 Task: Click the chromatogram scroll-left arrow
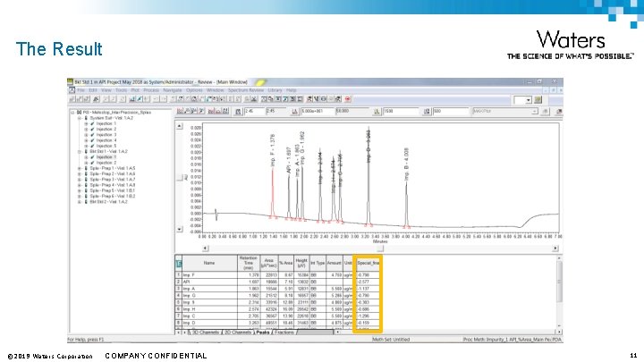[206, 248]
